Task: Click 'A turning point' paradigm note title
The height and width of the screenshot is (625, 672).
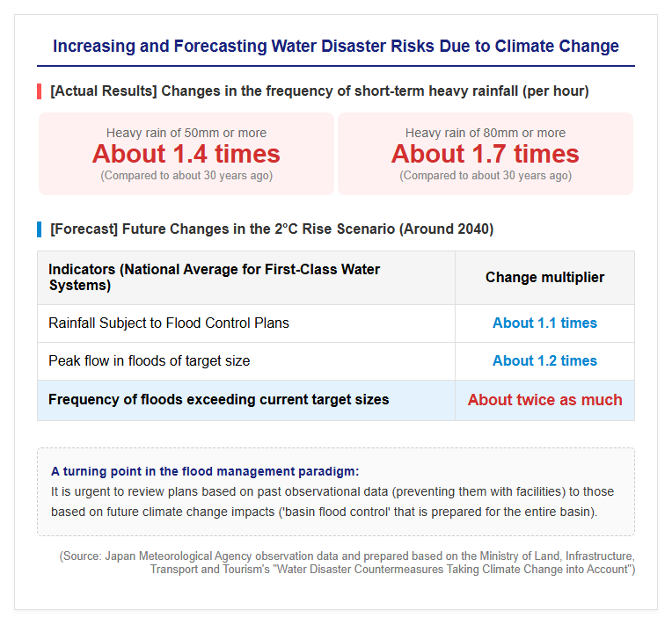Action: click(x=205, y=471)
